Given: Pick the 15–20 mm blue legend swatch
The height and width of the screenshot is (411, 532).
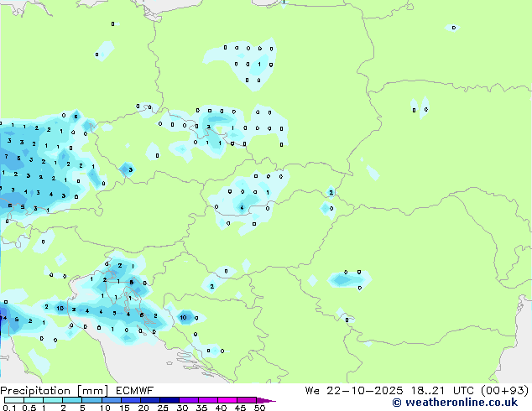Looking at the screenshot, I should [130, 400].
